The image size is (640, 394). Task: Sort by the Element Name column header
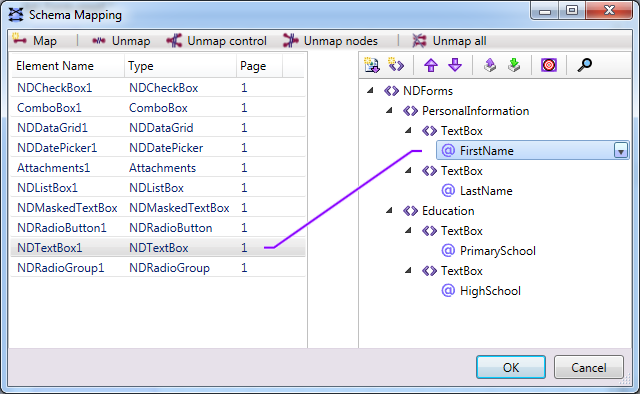(x=67, y=66)
